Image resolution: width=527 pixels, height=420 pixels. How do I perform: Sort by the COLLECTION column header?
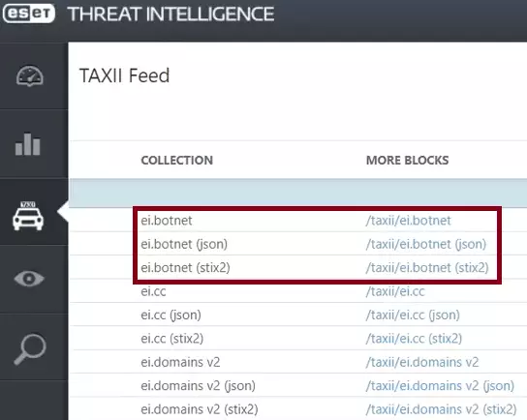176,161
